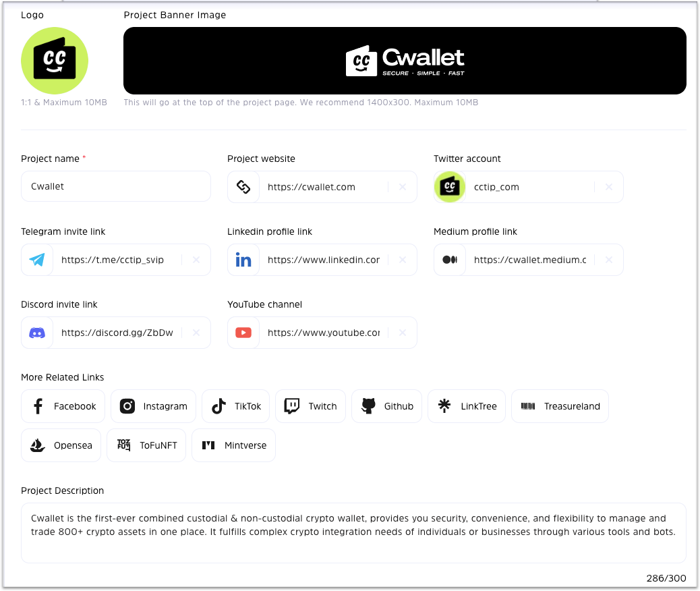Screen dimensions: 700x591
Task: Clear the Project website field
Action: coord(403,187)
